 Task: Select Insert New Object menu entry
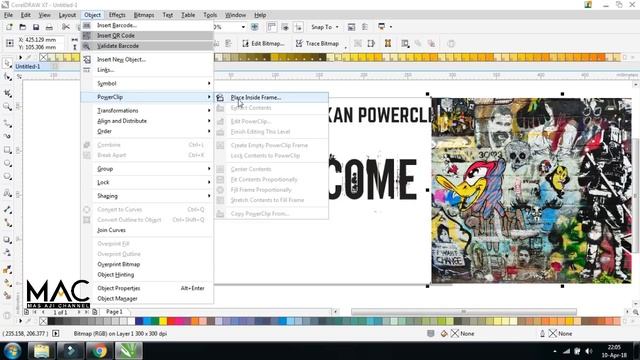click(x=147, y=60)
